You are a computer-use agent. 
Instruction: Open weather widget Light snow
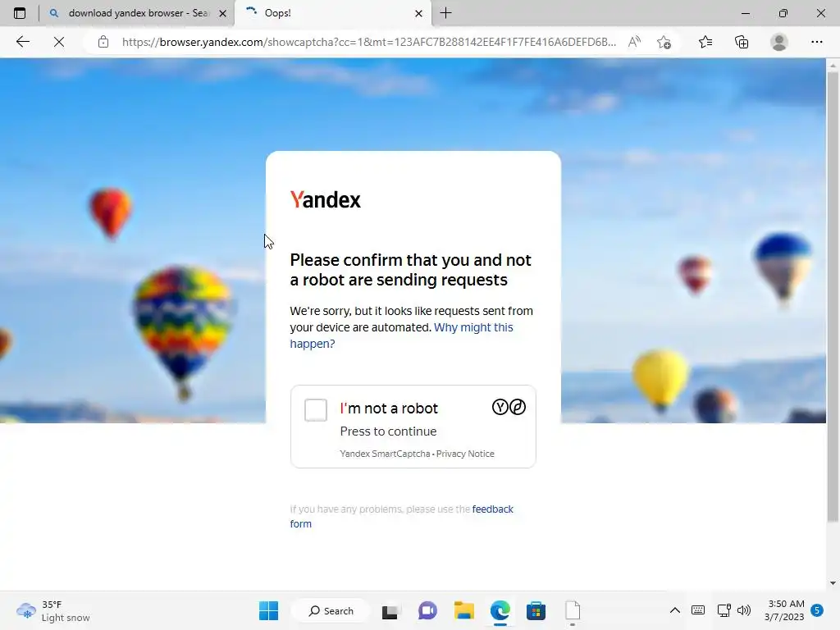tap(52, 610)
